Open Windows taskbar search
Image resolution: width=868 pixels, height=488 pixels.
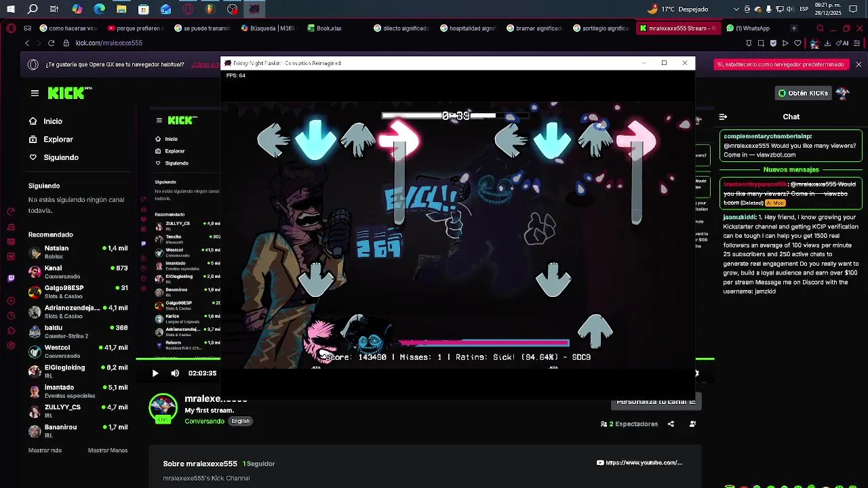pos(33,9)
